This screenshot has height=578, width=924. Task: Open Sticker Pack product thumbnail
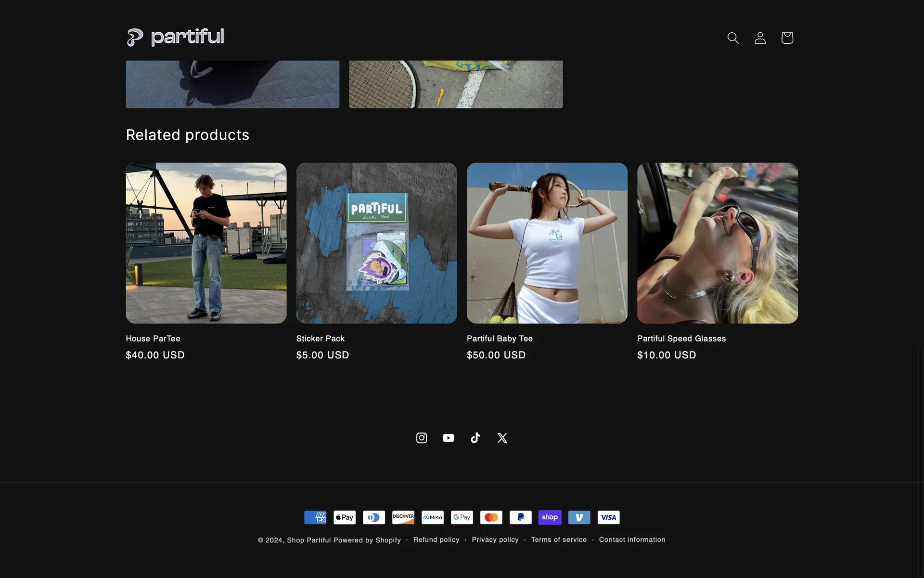376,243
